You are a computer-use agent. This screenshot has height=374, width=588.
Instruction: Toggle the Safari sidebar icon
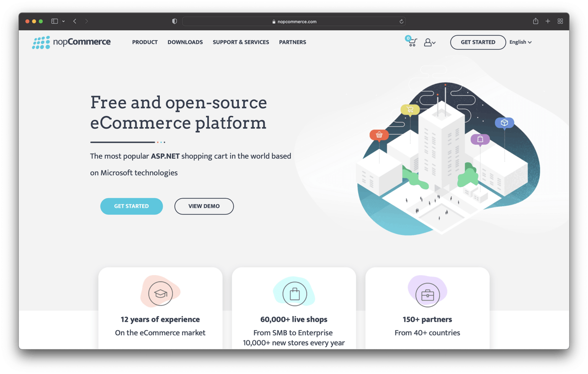(x=54, y=21)
